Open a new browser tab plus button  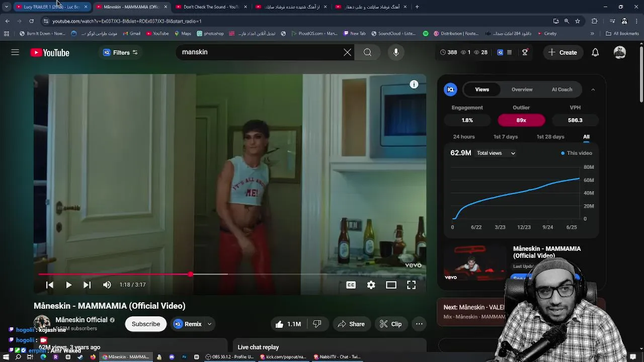[x=417, y=7]
